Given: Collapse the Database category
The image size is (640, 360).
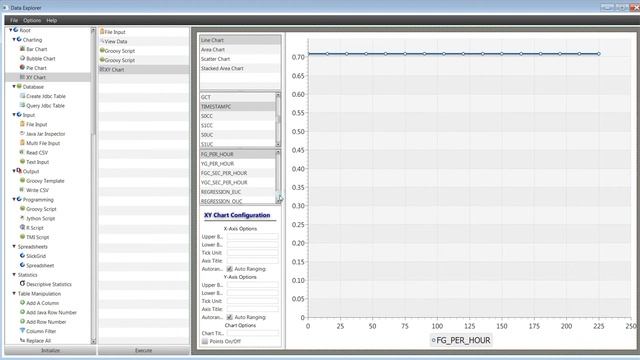Looking at the screenshot, I should click(14, 87).
